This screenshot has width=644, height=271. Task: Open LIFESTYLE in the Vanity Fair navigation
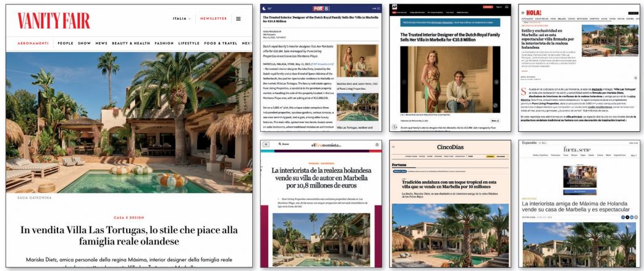coord(189,43)
